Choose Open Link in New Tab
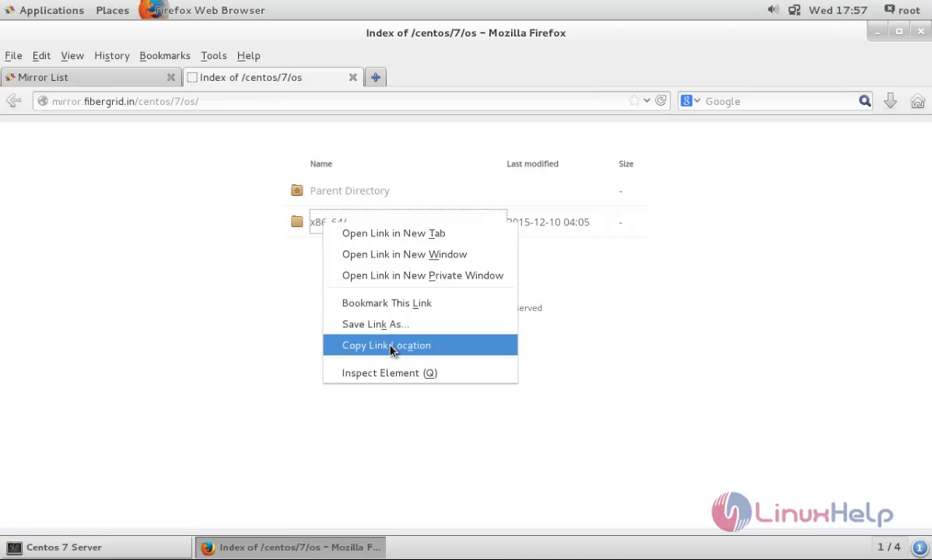This screenshot has width=932, height=560. coord(394,233)
